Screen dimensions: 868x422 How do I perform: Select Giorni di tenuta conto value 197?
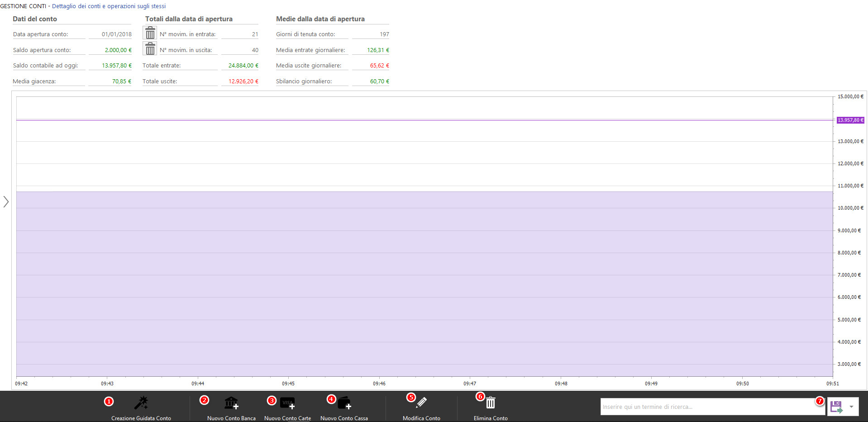(384, 34)
